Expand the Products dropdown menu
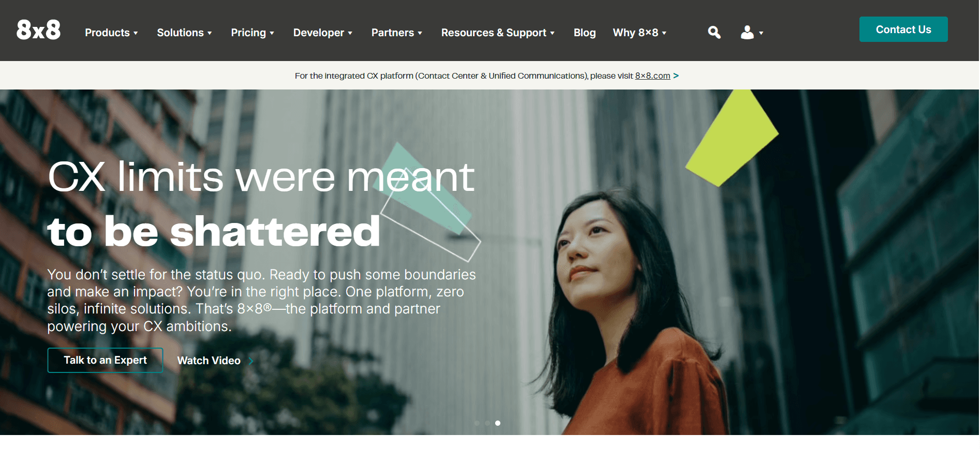980x449 pixels. 111,33
